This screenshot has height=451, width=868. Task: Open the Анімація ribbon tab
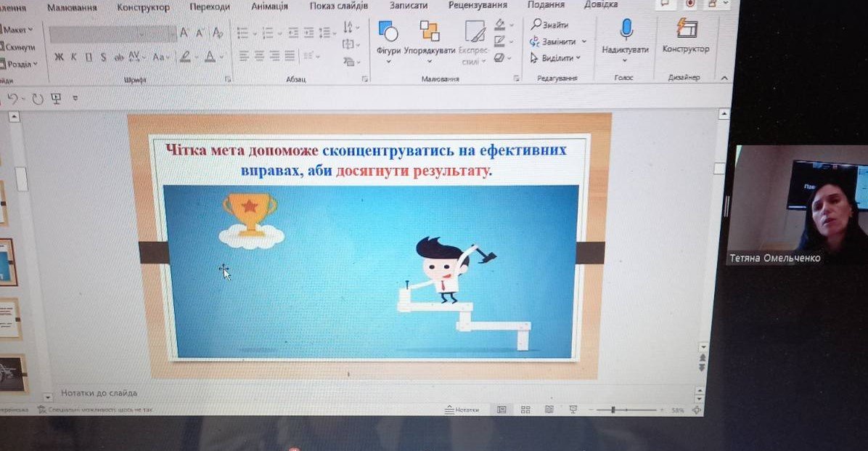pyautogui.click(x=269, y=7)
